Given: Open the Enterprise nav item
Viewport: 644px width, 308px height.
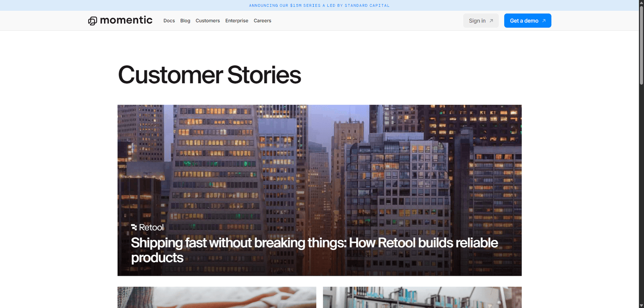Looking at the screenshot, I should [x=237, y=21].
